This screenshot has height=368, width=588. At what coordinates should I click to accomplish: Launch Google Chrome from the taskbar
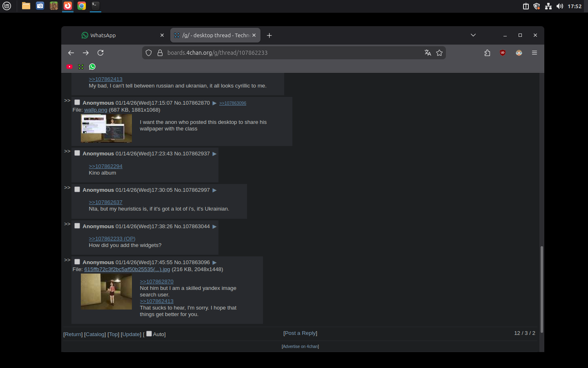click(82, 6)
